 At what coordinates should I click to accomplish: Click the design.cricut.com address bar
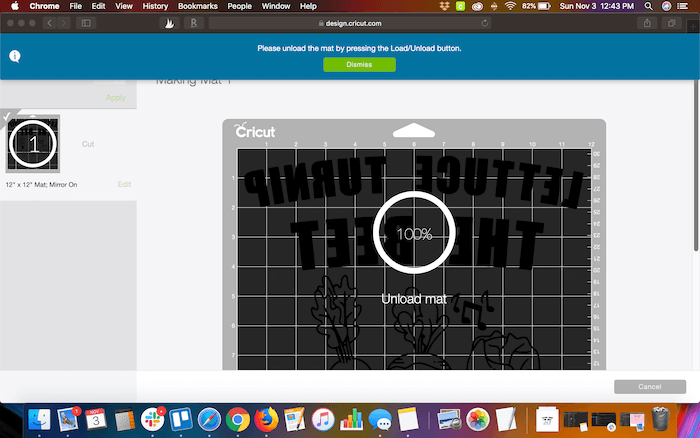point(350,23)
